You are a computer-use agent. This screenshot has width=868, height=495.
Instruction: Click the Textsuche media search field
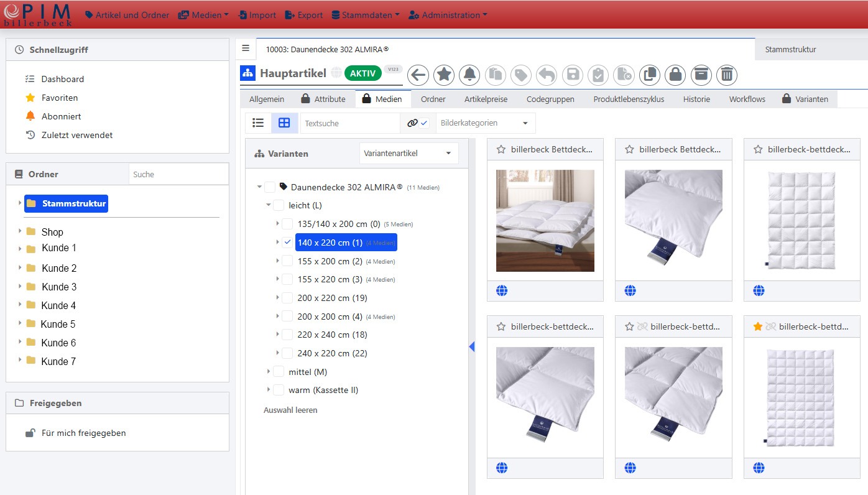click(350, 123)
